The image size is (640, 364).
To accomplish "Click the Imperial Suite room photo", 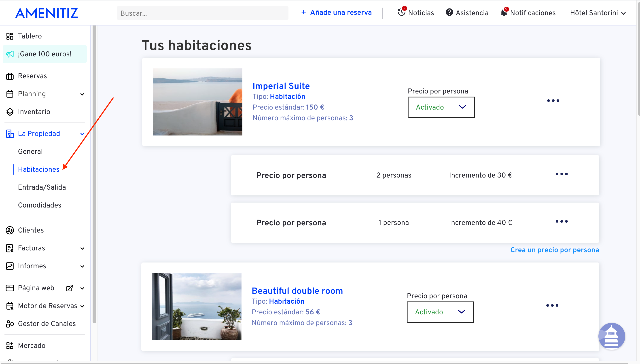I will 197,102.
